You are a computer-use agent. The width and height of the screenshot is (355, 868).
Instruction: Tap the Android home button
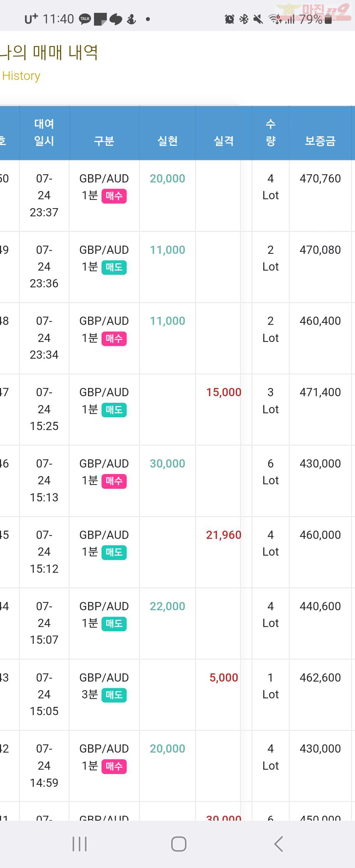(x=178, y=844)
